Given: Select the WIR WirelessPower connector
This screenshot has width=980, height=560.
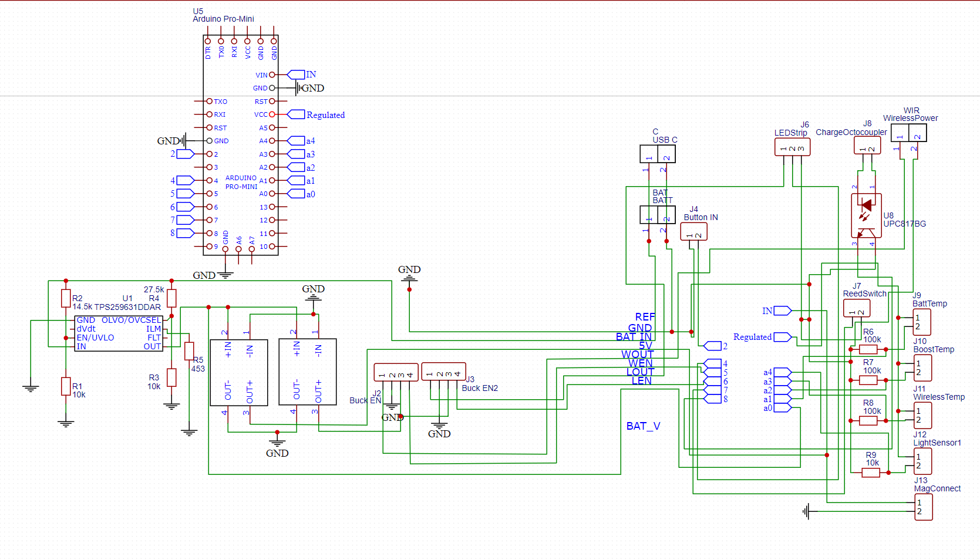Looking at the screenshot, I should coord(908,133).
